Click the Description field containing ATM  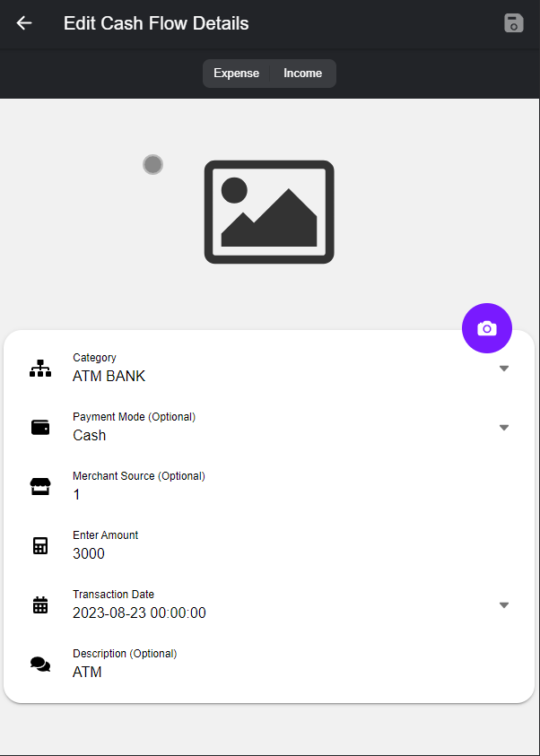coord(269,672)
